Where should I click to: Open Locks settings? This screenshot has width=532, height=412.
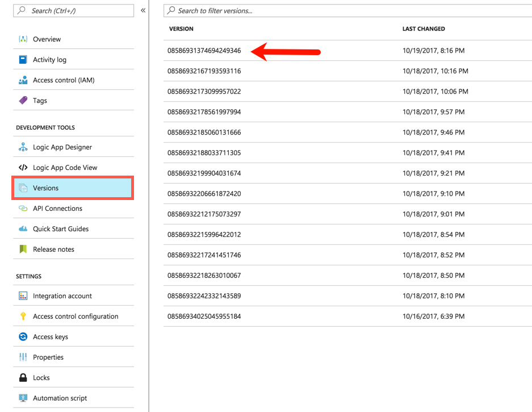coord(73,378)
